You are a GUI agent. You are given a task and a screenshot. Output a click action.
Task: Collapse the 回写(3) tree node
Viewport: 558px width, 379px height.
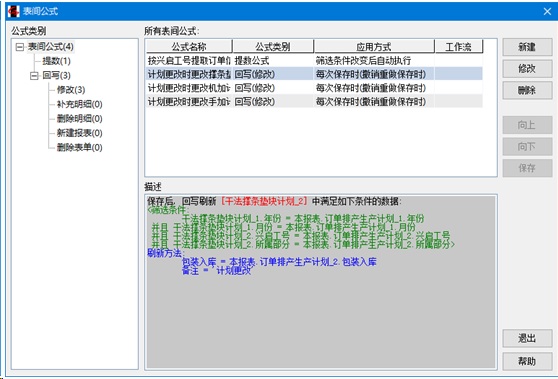(x=35, y=75)
